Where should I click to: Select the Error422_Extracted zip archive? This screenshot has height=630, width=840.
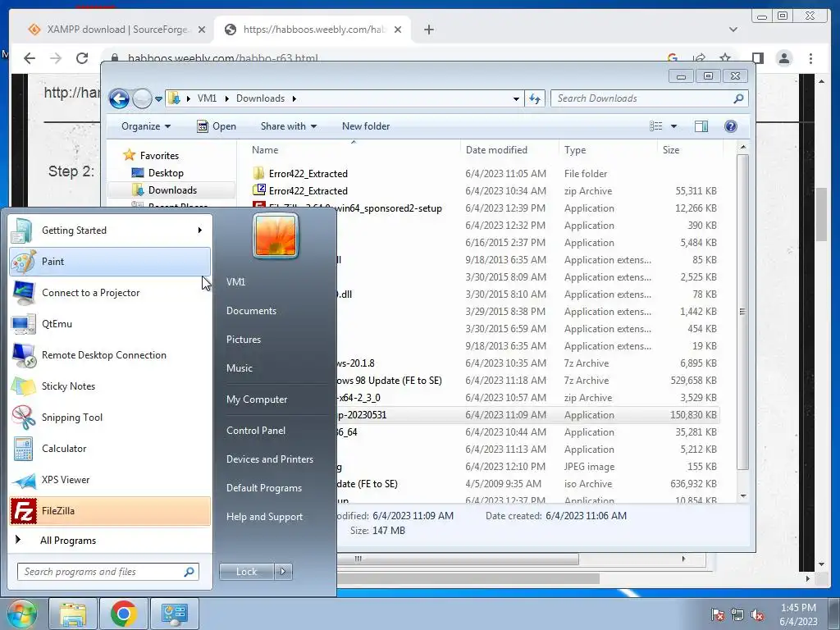[x=308, y=190]
